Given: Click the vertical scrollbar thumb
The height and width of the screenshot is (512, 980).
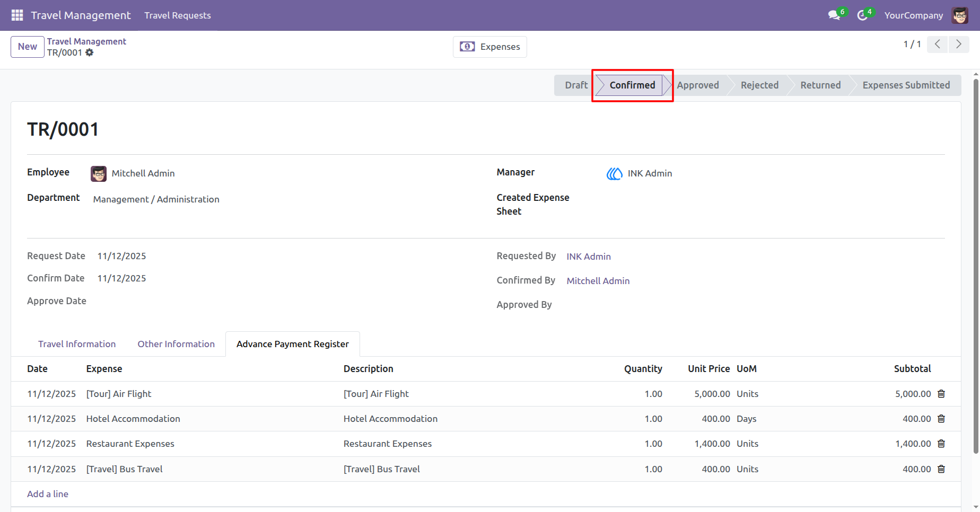Looking at the screenshot, I should coord(976,266).
